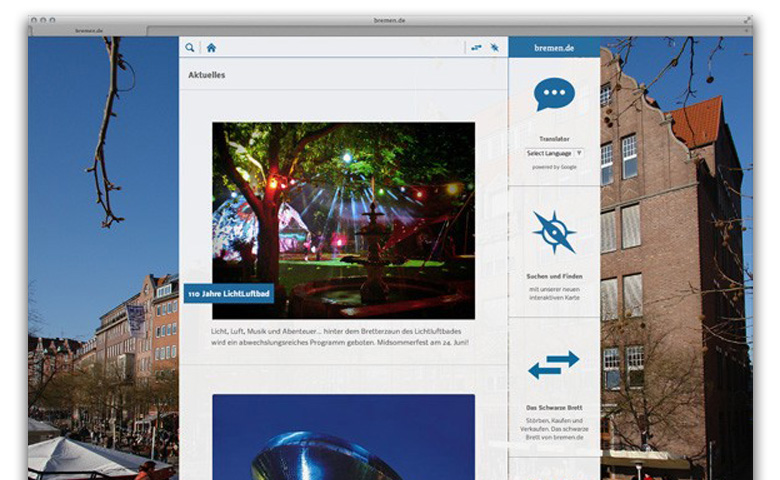Click the Aktuelles section heading
Viewport: 780px width, 480px height.
coord(206,75)
